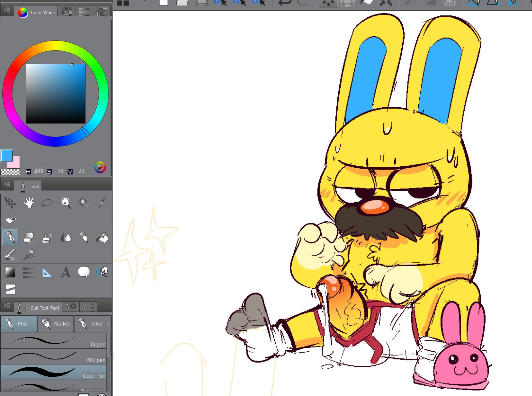This screenshot has height=396, width=532.
Task: Select the Blend droplets tool
Action: [x=66, y=237]
